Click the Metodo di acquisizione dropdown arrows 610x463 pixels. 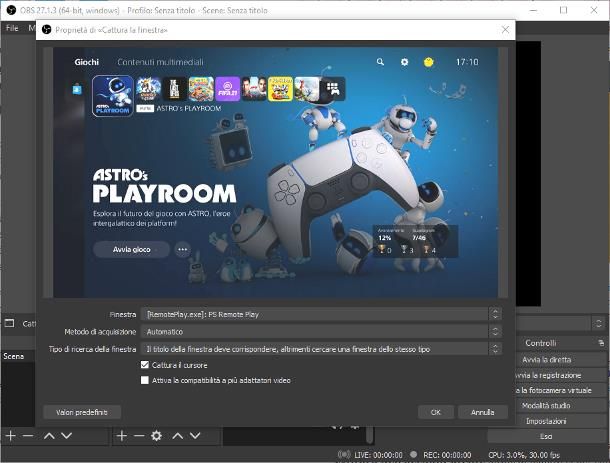click(495, 331)
